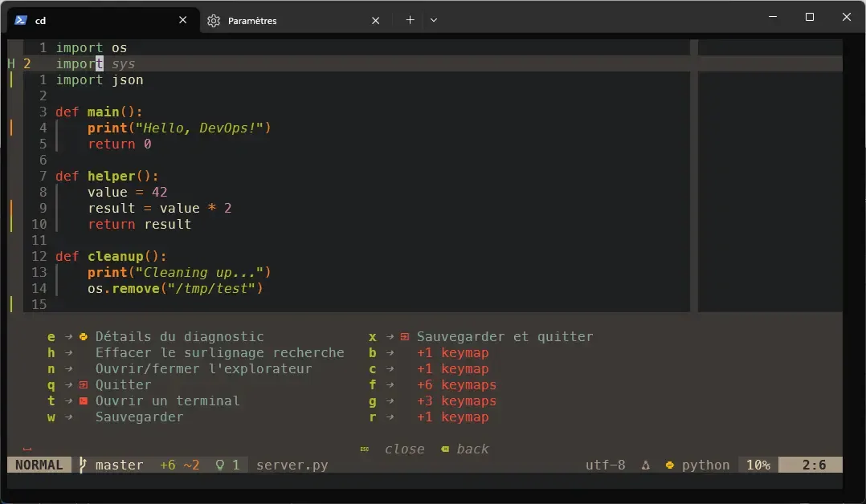Viewport: 866px width, 504px height.
Task: Toggle the explorer via 'Ouvrir/fermer l'explorateur'
Action: click(201, 368)
